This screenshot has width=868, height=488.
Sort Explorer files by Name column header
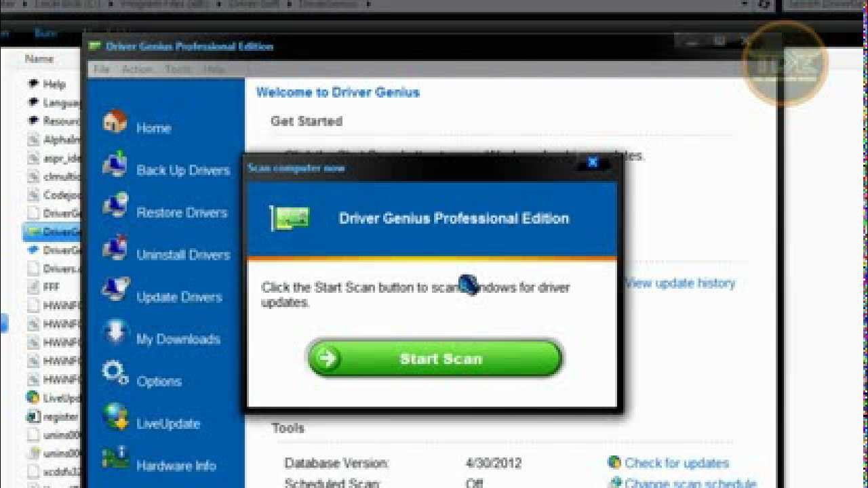pyautogui.click(x=39, y=59)
